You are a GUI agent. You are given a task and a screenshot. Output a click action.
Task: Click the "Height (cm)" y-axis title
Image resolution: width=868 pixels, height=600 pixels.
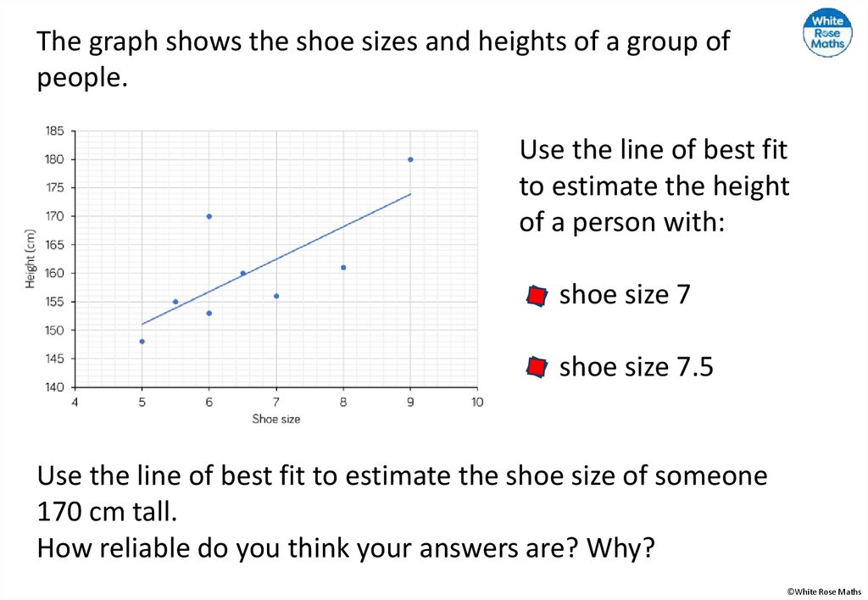pos(31,258)
